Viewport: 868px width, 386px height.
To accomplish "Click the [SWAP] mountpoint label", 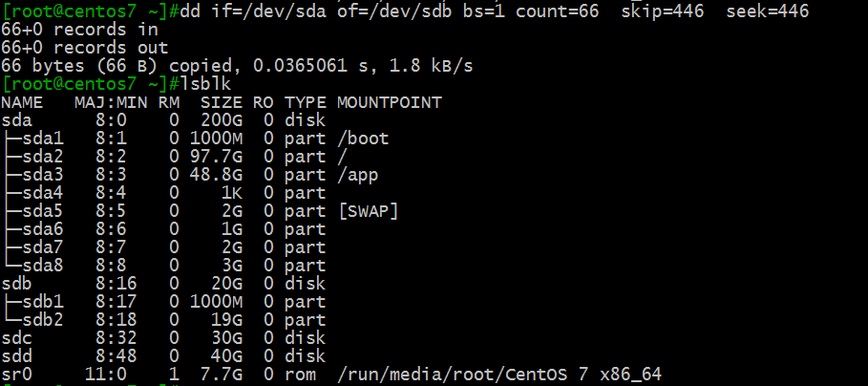I will pos(369,211).
